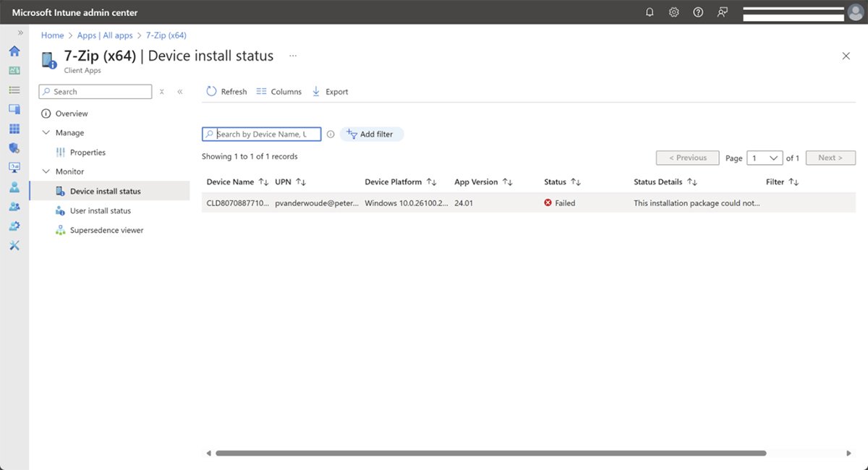Click the Refresh toolbar button
Viewport: 868px width, 470px height.
tap(226, 92)
